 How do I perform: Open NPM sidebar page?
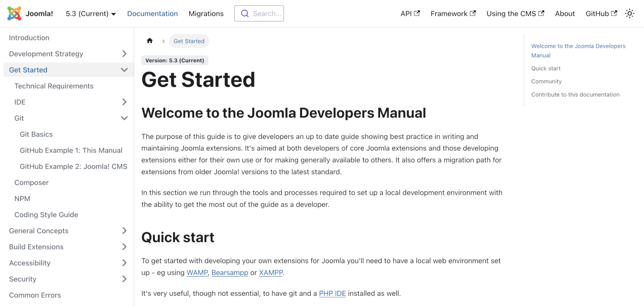pos(22,198)
